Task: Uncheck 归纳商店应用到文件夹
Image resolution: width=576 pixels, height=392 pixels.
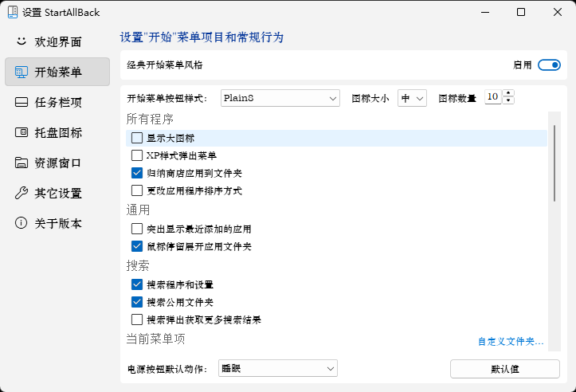Action: [137, 172]
